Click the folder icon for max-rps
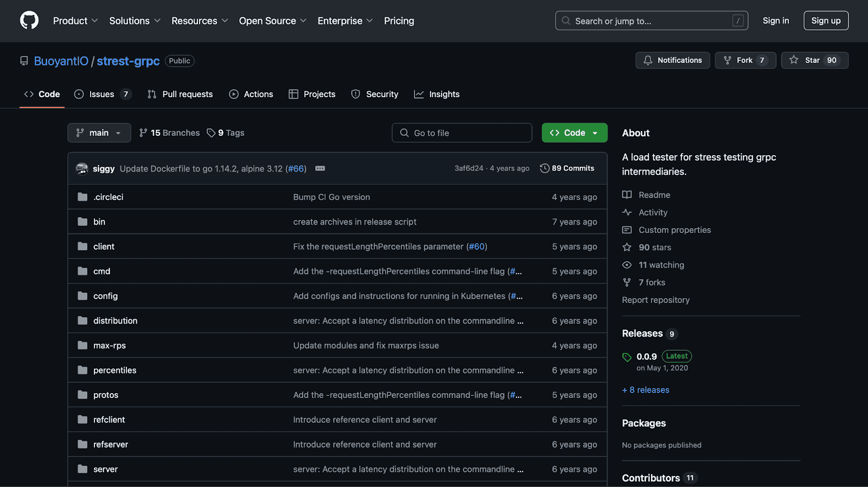Screen dimensions: 868x487 coord(82,345)
